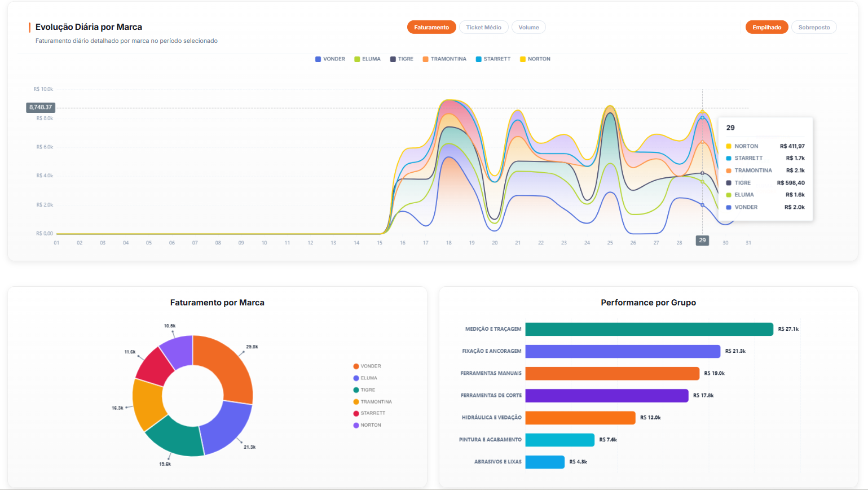This screenshot has width=868, height=490.
Task: Choose the Empilhado stacked view
Action: pyautogui.click(x=766, y=27)
